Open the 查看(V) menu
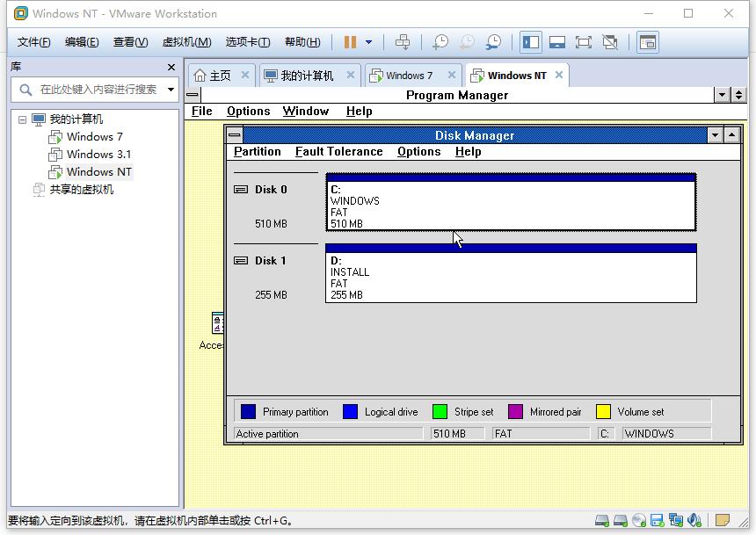756x535 pixels. pos(130,42)
